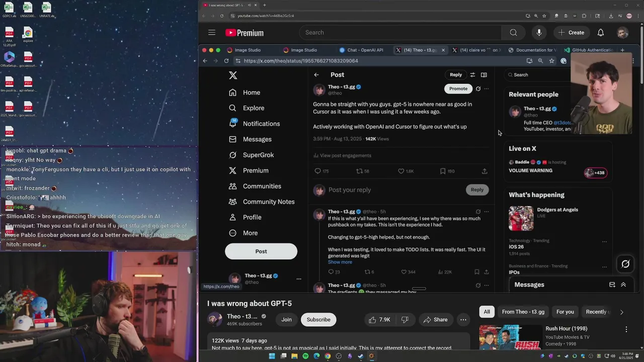Open YouTube notifications bell
644x362 pixels.
pyautogui.click(x=601, y=33)
